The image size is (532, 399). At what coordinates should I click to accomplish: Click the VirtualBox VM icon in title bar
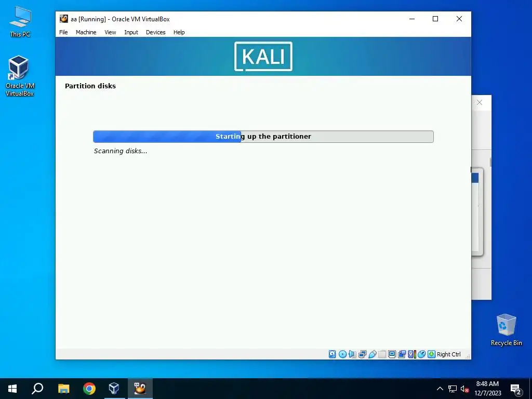click(64, 19)
